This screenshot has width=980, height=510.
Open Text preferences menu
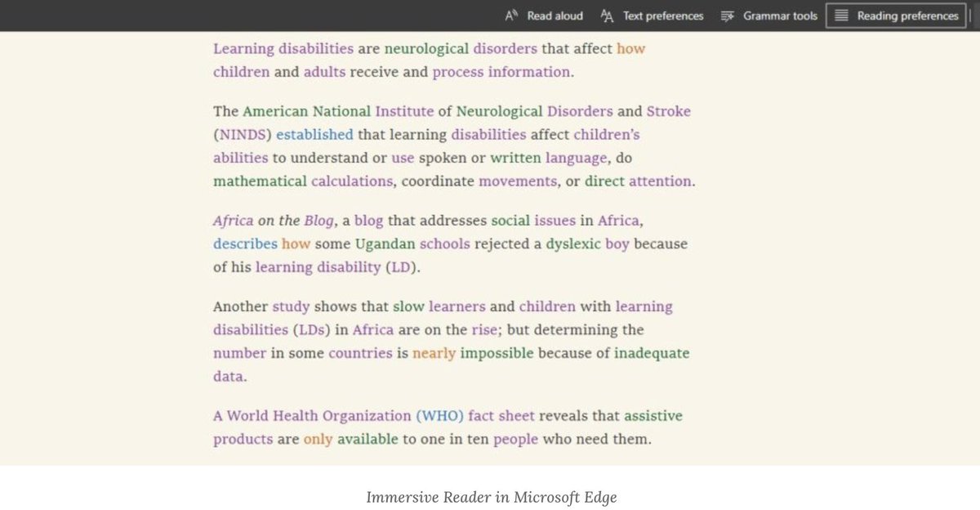(x=652, y=16)
